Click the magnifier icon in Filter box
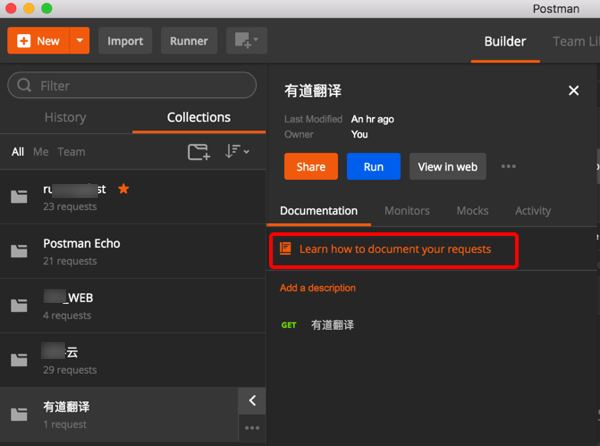 [24, 85]
